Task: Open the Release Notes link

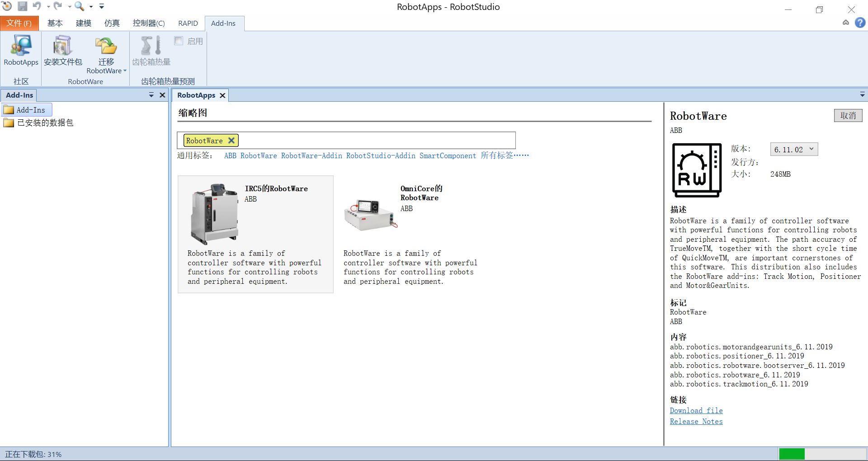Action: click(696, 421)
